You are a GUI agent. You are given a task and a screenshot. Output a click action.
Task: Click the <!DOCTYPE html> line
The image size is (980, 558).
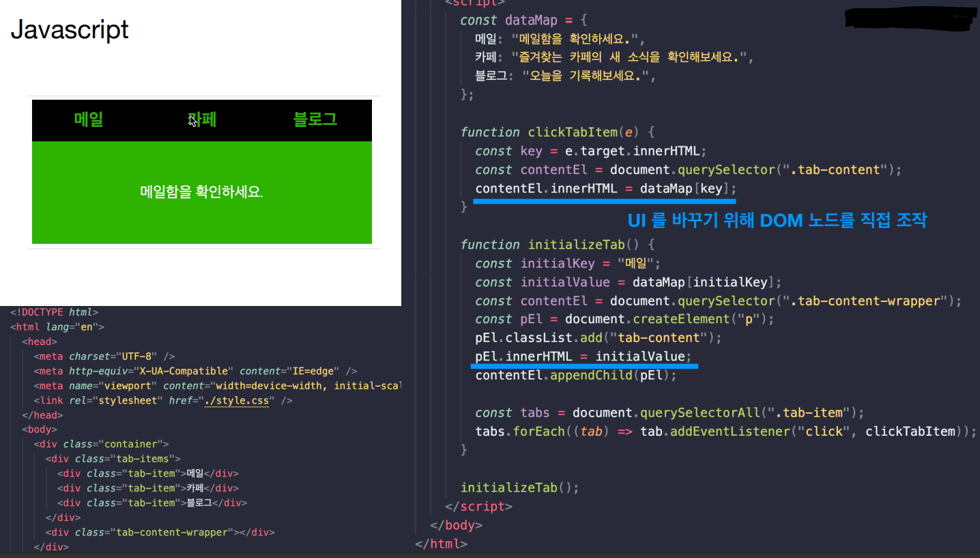click(55, 312)
